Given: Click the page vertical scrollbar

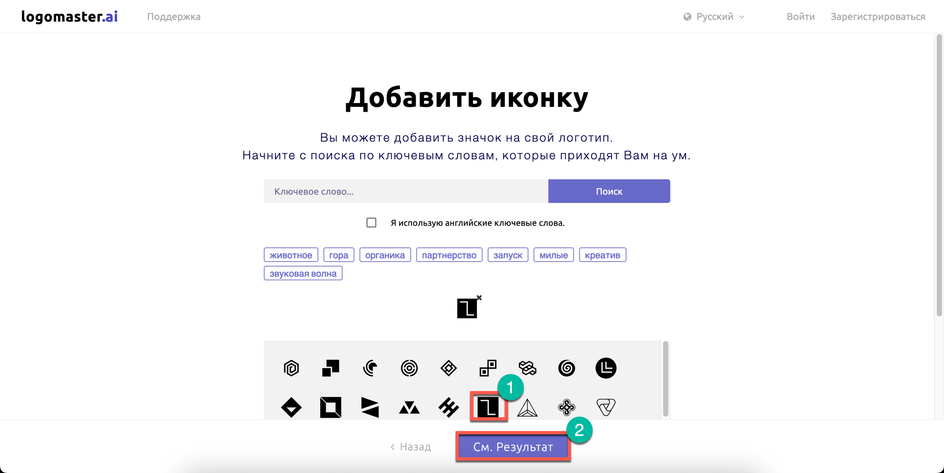Looking at the screenshot, I should tap(939, 175).
